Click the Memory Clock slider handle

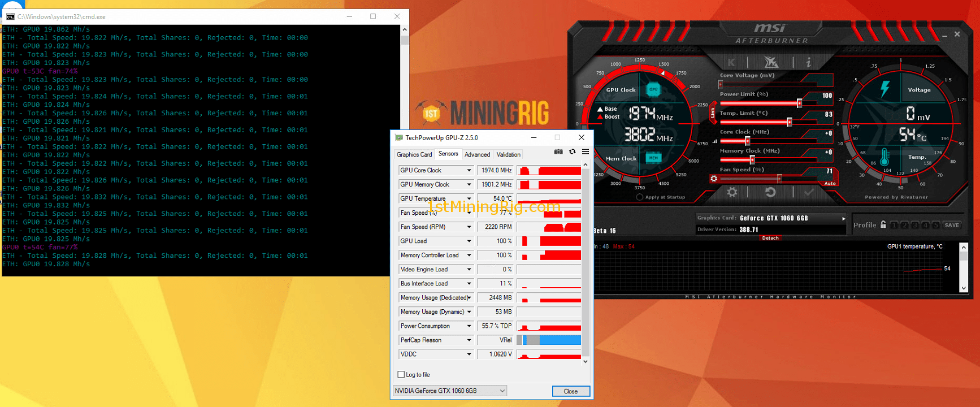752,160
